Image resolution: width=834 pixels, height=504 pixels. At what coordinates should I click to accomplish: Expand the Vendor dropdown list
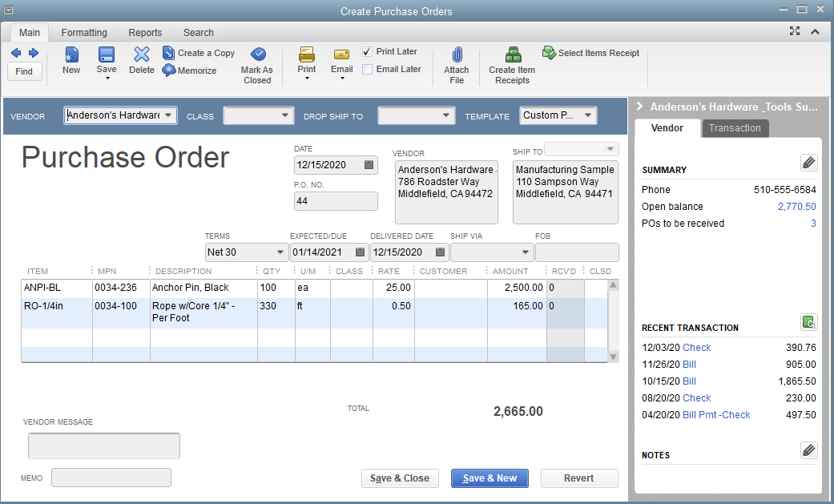pyautogui.click(x=168, y=115)
